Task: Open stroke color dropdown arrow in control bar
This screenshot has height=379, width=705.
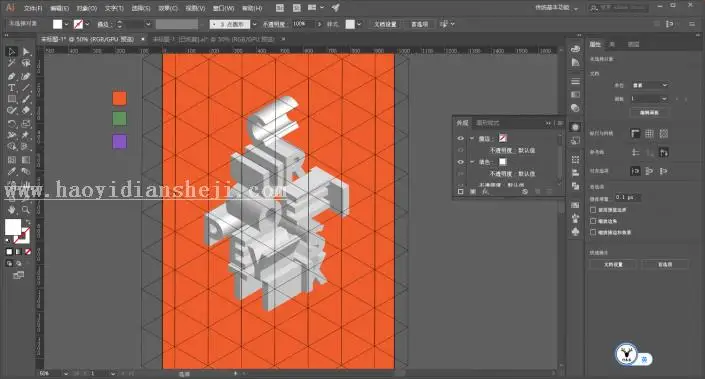Action: click(87, 24)
